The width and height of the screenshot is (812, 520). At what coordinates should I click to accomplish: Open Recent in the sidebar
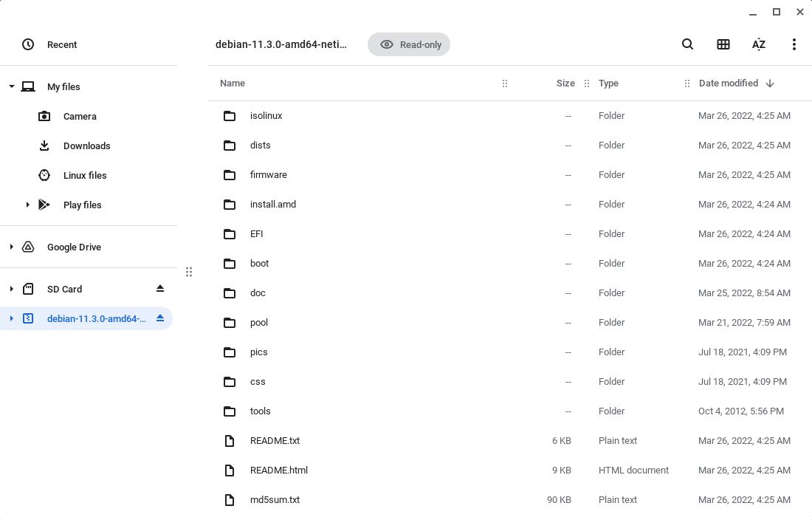[x=62, y=44]
